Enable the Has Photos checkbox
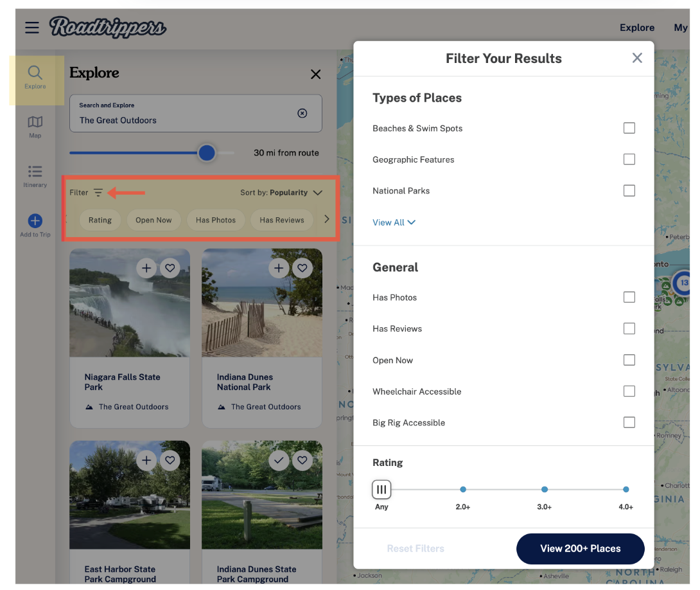The width and height of the screenshot is (700, 590). 629,298
